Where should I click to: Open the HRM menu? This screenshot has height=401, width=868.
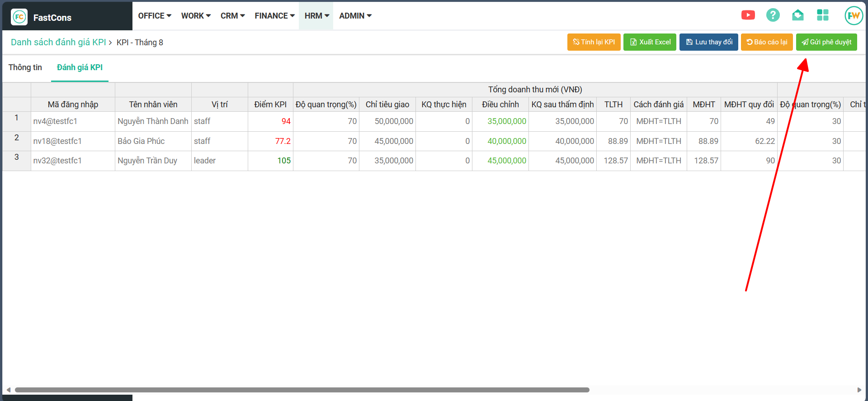[x=316, y=16]
